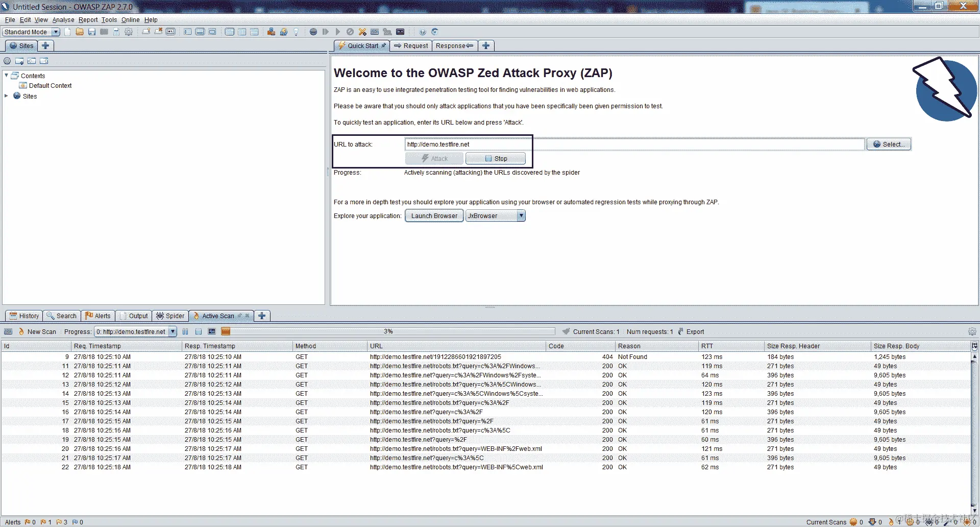Open the Options gear in main toolbar

129,32
